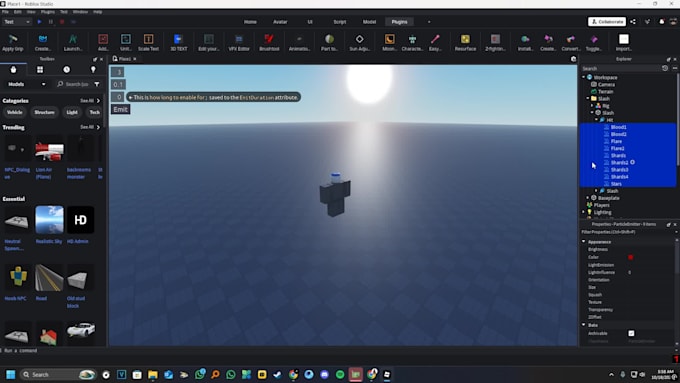Launch the VFX Editor plugin
The height and width of the screenshot is (383, 680).
click(239, 39)
